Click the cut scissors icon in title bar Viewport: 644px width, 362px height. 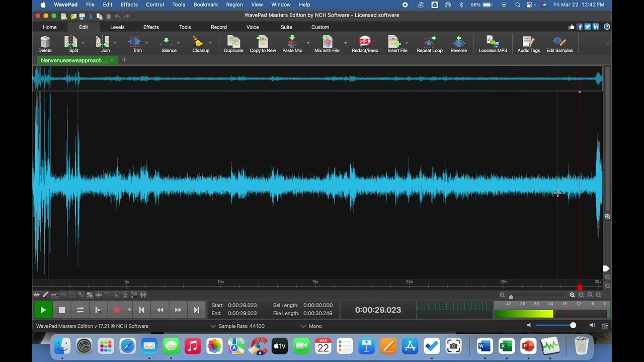[x=91, y=17]
